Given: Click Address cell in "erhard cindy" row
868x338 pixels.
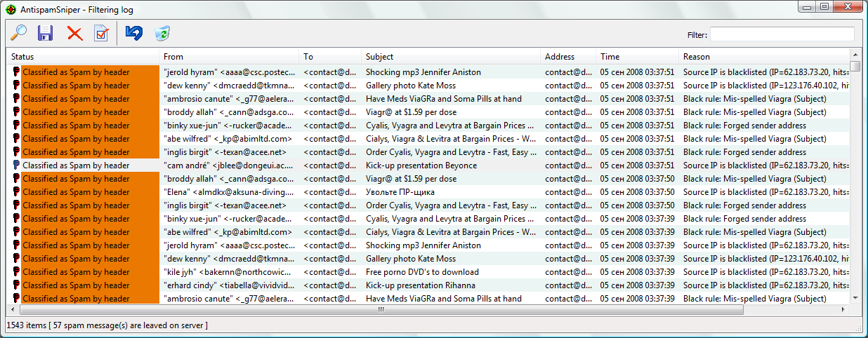Looking at the screenshot, I should click(569, 285).
